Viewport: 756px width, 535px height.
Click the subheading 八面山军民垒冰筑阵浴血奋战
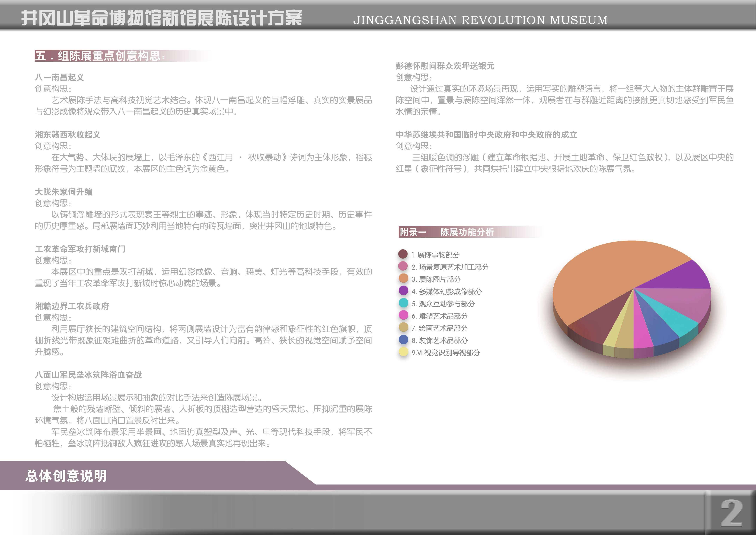[88, 374]
